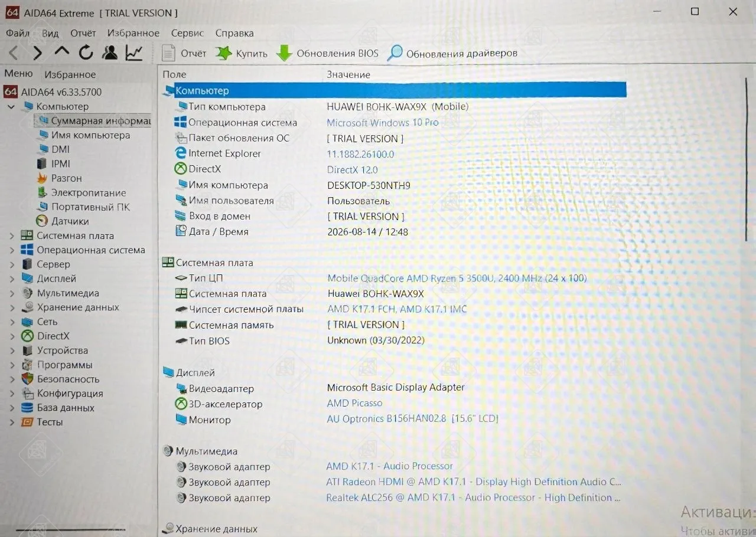The image size is (756, 537).
Task: Expand the Хранение данных tree node
Action: pos(11,307)
